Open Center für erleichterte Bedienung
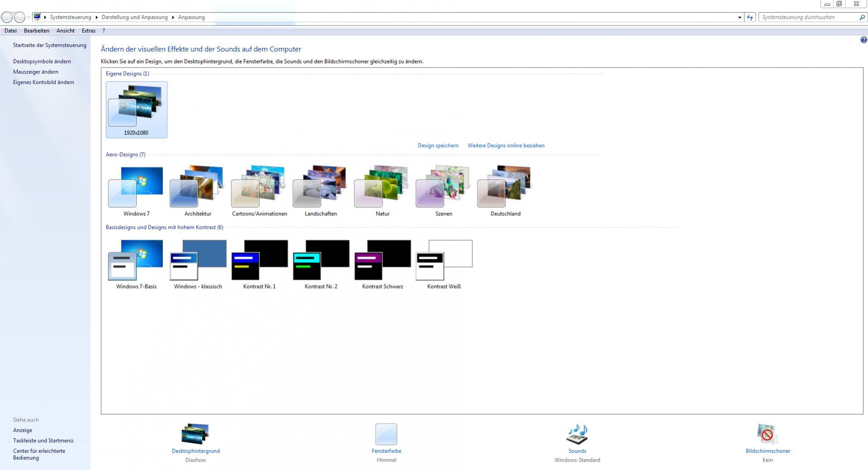This screenshot has width=868, height=470. click(x=39, y=454)
